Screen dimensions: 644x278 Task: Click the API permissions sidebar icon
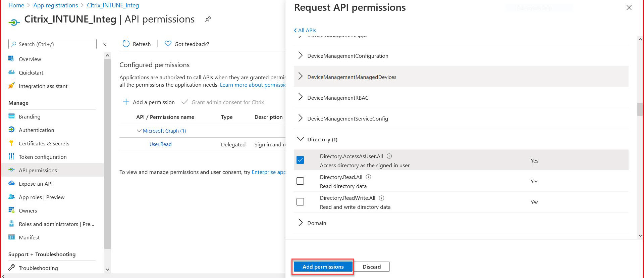tap(11, 170)
